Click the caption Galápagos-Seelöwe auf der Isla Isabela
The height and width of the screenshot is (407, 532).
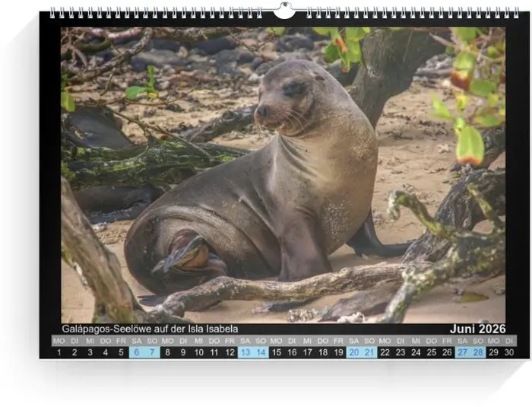[x=150, y=329]
